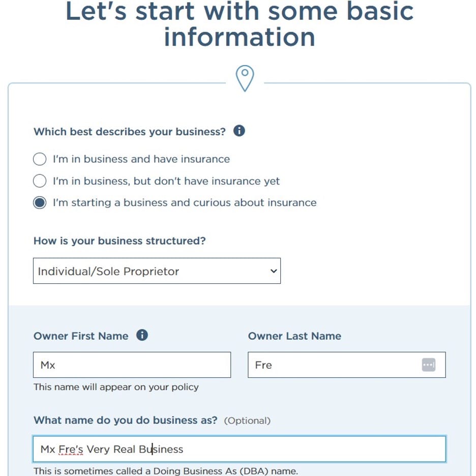This screenshot has width=476, height=476.
Task: Open the Individual/Sole Proprietor dropdown
Action: point(157,271)
